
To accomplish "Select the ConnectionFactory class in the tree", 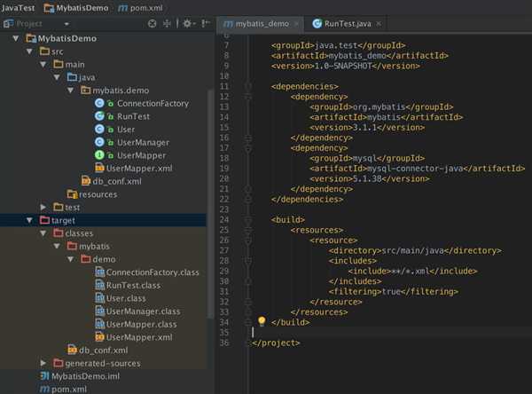I will [152, 104].
